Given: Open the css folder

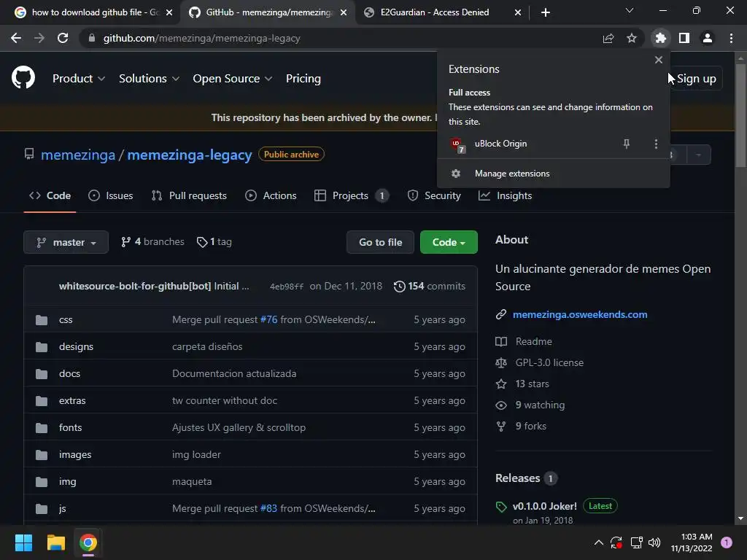Looking at the screenshot, I should (66, 320).
